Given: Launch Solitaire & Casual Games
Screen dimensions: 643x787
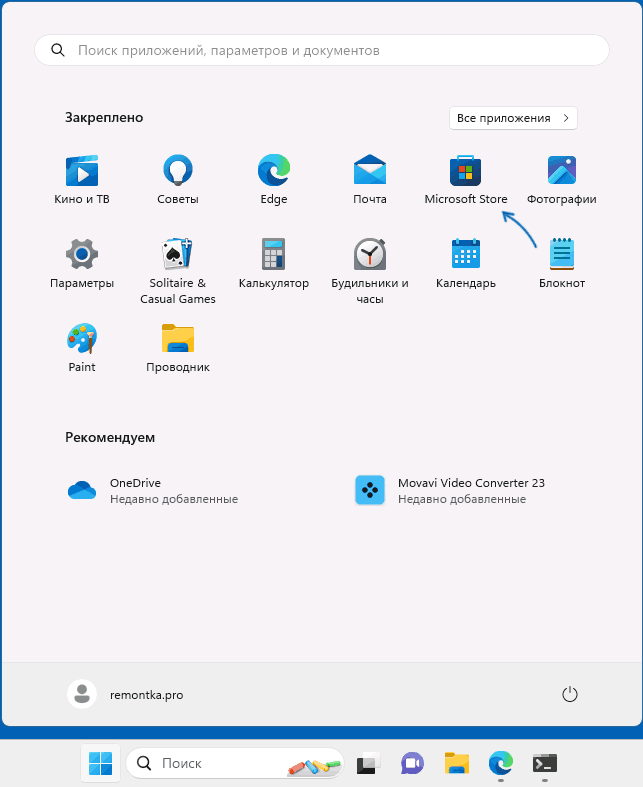Looking at the screenshot, I should [x=178, y=271].
